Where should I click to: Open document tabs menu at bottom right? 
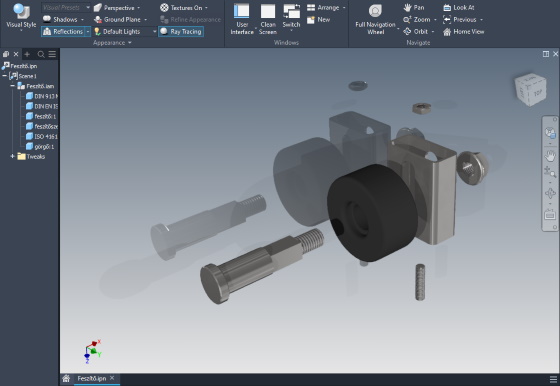(554, 379)
